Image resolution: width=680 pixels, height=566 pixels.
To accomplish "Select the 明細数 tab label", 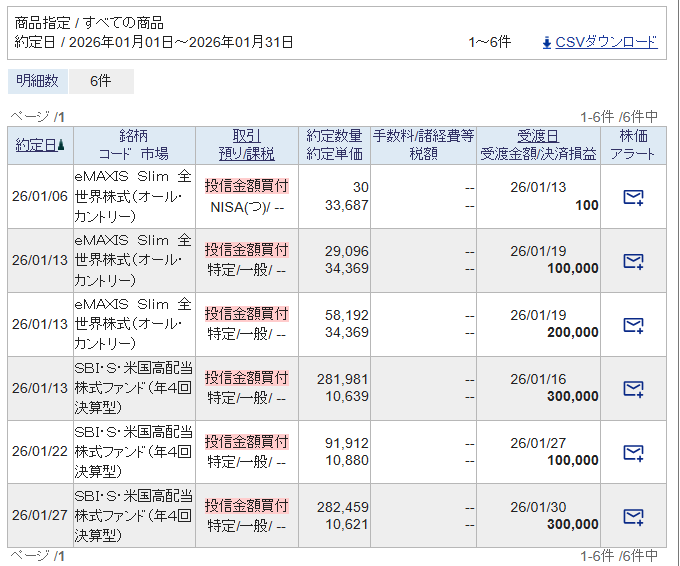I will (x=38, y=81).
